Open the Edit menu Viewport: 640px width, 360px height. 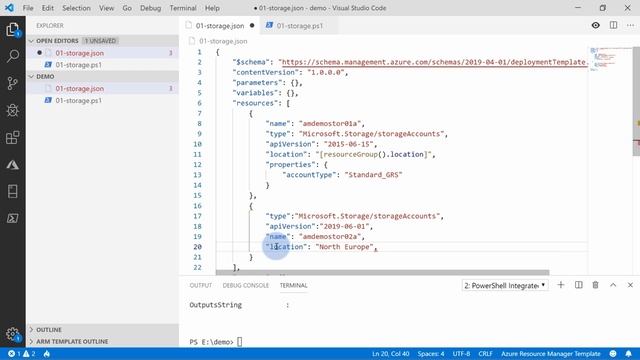click(x=48, y=8)
